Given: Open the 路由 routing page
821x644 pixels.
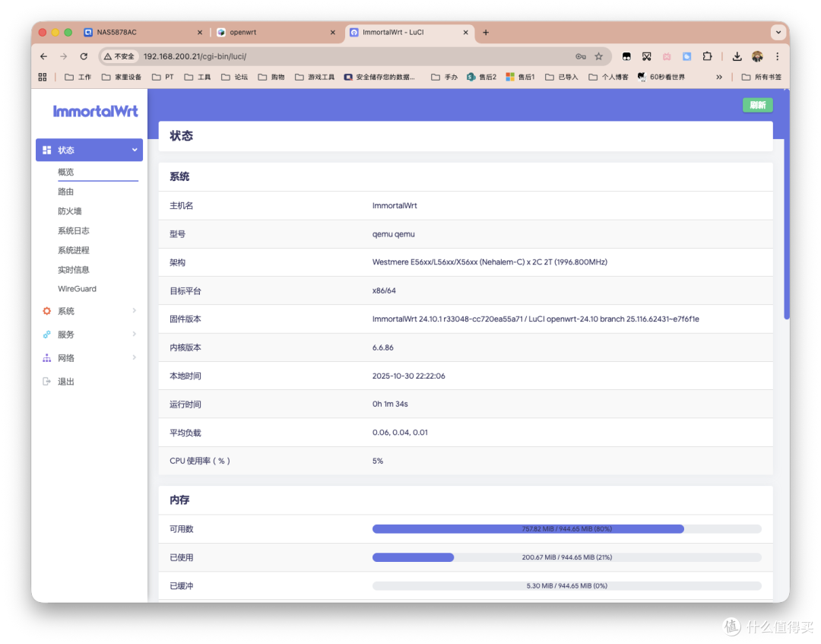Looking at the screenshot, I should pyautogui.click(x=66, y=192).
